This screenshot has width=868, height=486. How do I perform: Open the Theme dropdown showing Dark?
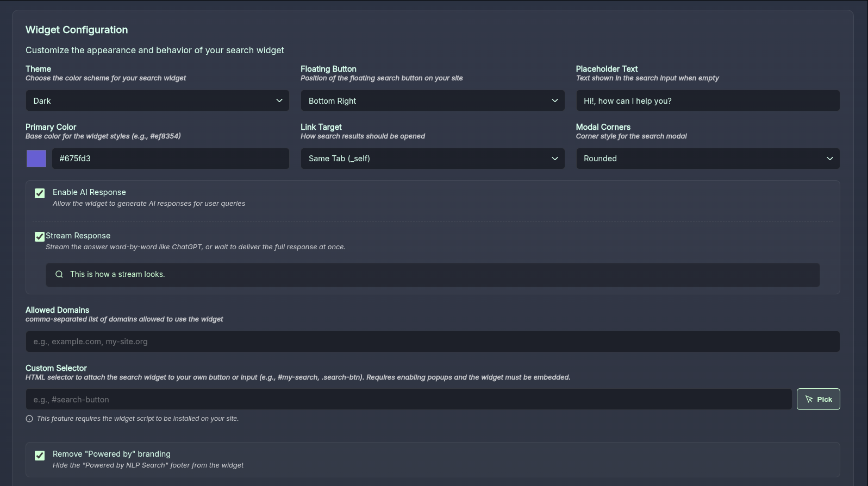[x=158, y=100]
